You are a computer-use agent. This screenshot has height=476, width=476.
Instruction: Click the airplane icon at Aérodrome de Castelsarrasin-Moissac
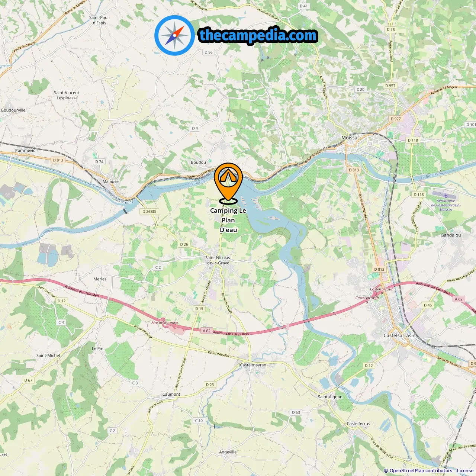pyautogui.click(x=446, y=196)
